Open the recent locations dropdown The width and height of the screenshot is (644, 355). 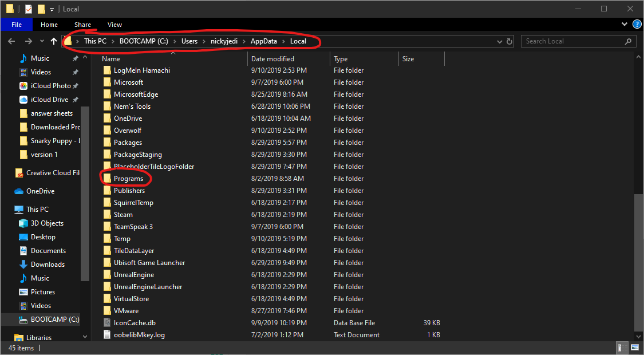coord(42,41)
